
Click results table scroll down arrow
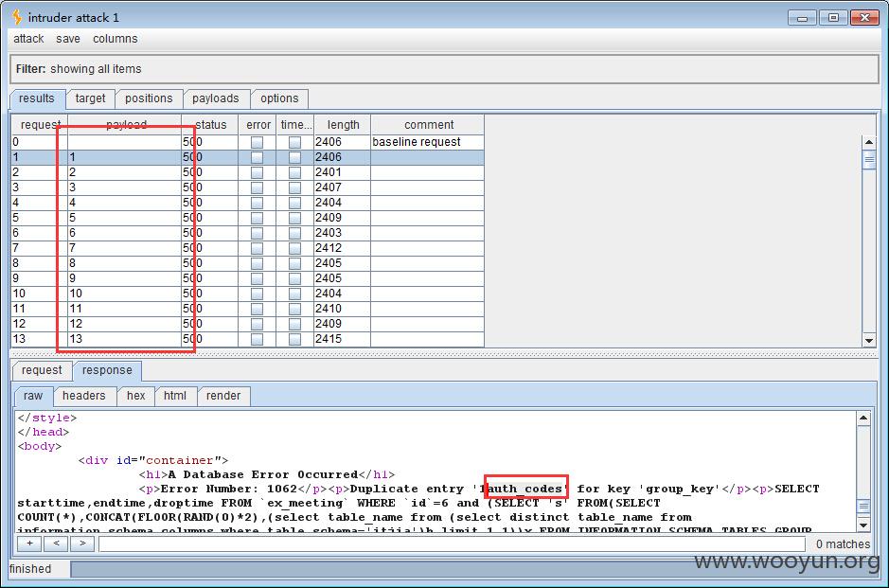tap(868, 340)
